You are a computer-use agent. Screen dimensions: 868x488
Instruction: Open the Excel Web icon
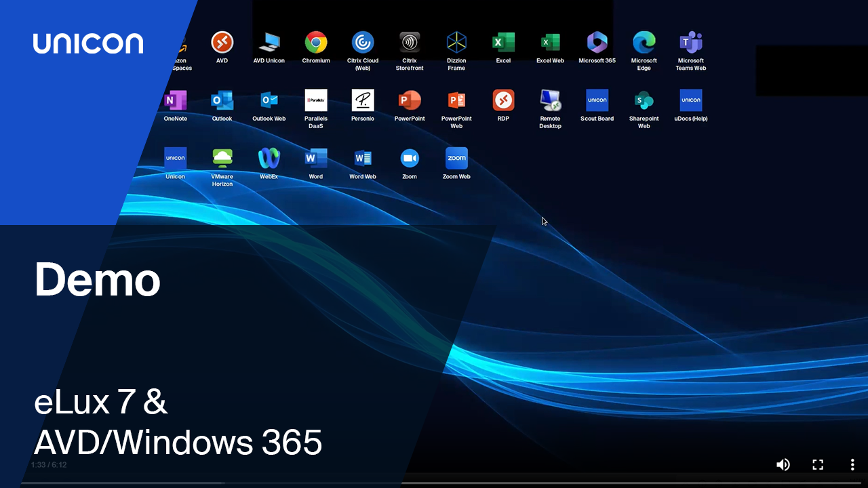pos(550,43)
